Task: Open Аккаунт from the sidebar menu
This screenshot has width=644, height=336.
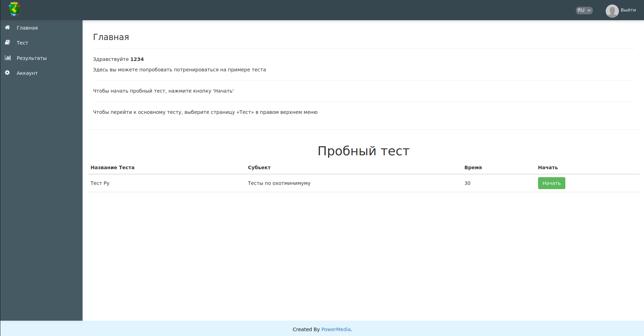Action: pyautogui.click(x=27, y=73)
